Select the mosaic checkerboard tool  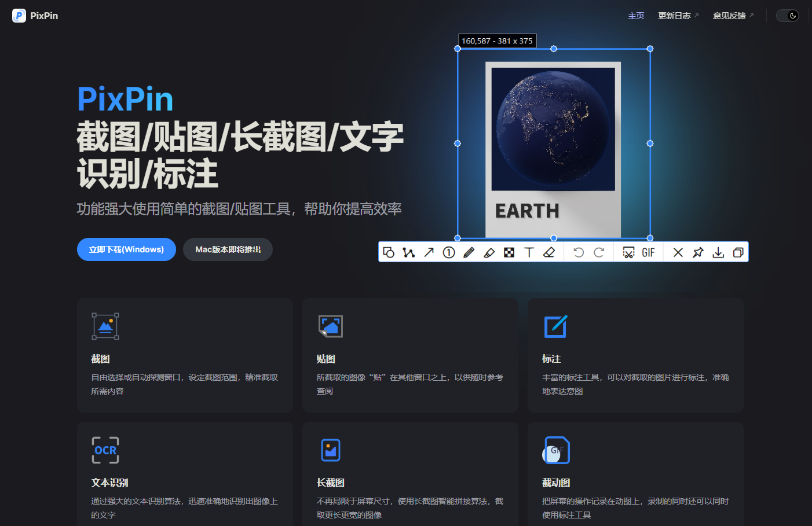click(509, 252)
